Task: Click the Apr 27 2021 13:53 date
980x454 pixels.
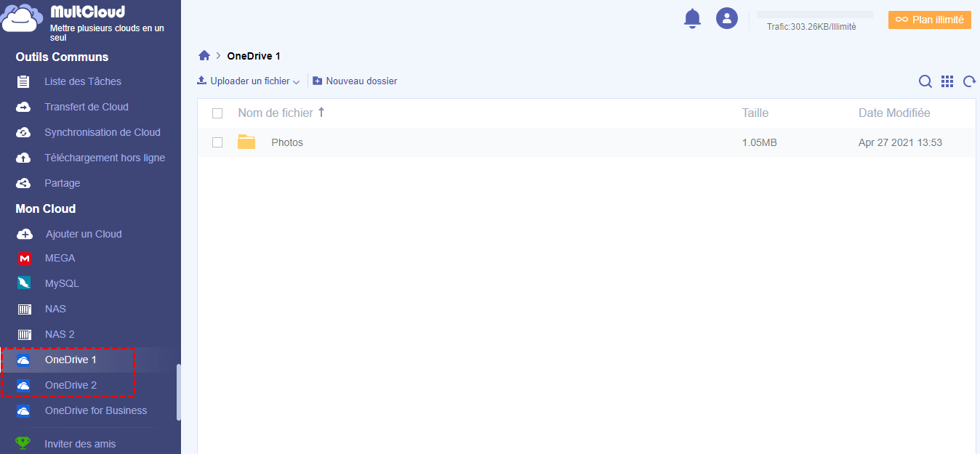Action: coord(900,142)
